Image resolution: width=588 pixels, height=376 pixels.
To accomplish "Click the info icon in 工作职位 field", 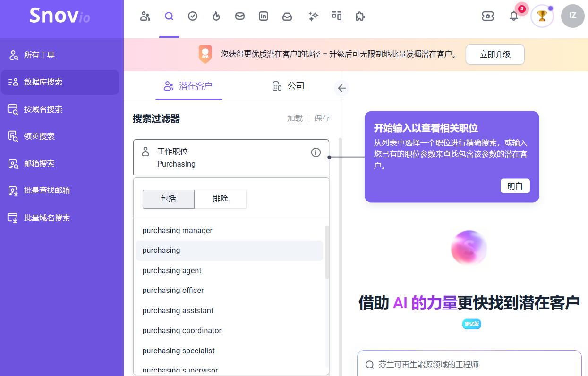I will (316, 152).
